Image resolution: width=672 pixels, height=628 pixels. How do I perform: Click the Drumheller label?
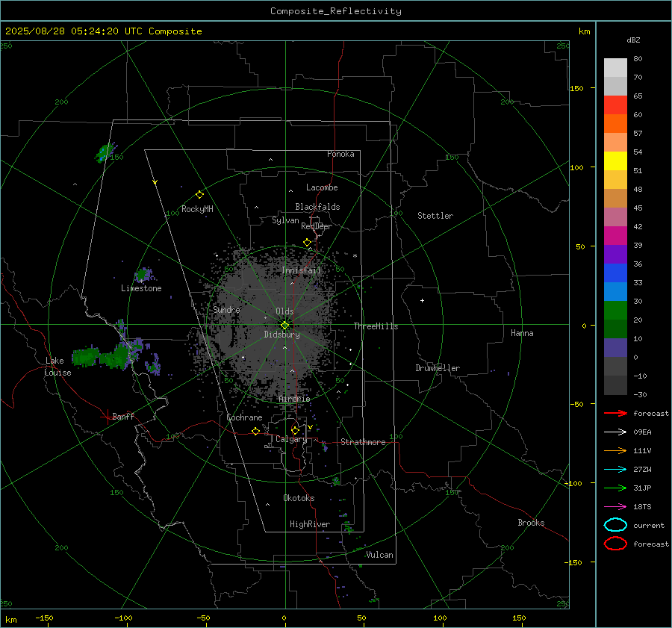(x=438, y=368)
